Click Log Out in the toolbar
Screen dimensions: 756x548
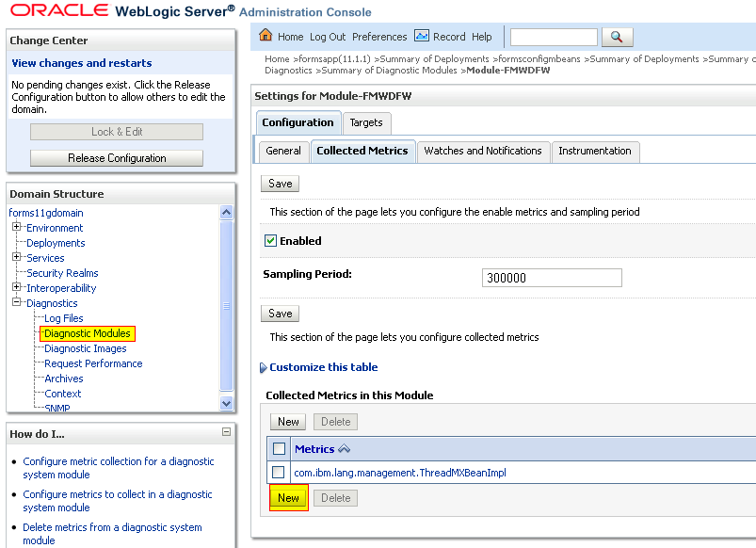tap(328, 37)
